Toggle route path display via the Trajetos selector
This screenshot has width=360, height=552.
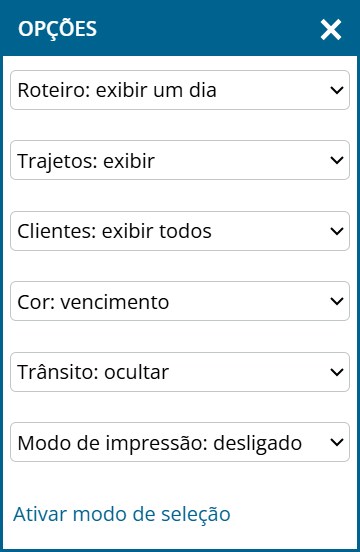pyautogui.click(x=180, y=160)
